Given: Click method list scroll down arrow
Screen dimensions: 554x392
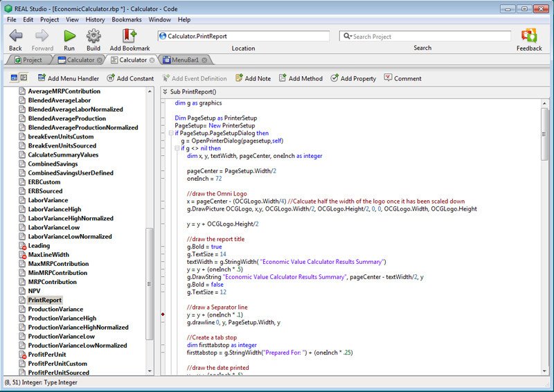Looking at the screenshot, I should point(150,371).
